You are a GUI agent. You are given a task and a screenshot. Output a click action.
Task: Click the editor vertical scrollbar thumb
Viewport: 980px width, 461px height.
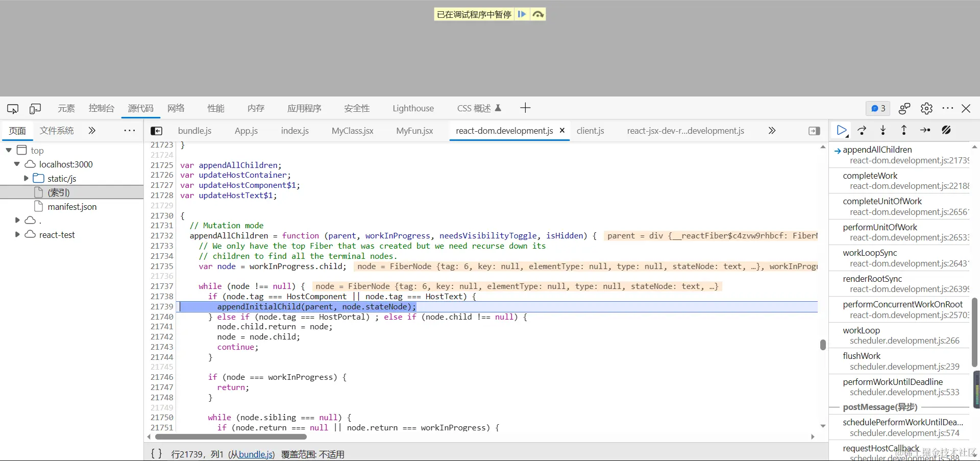[x=823, y=345]
